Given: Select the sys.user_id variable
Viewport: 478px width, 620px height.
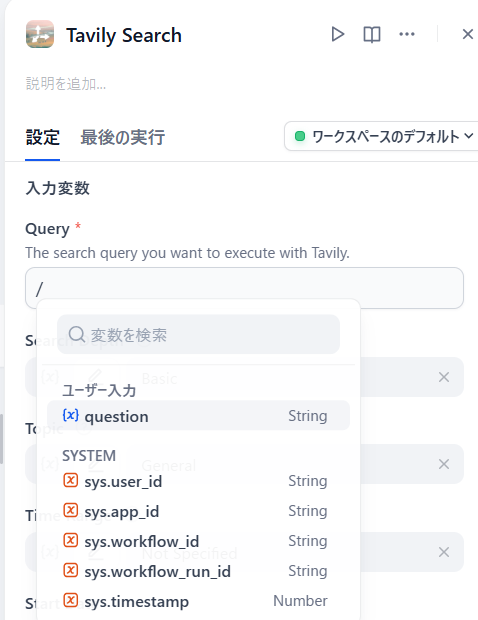Looking at the screenshot, I should coord(198,481).
